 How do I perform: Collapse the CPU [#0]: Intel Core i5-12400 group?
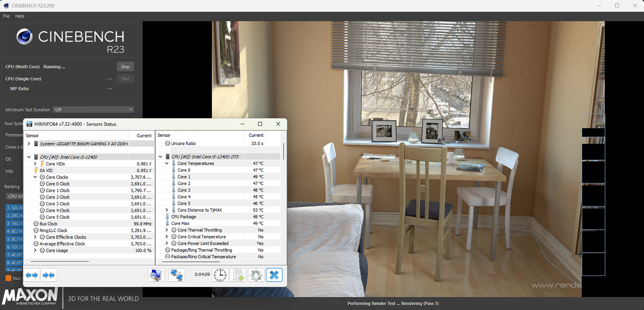tap(29, 157)
